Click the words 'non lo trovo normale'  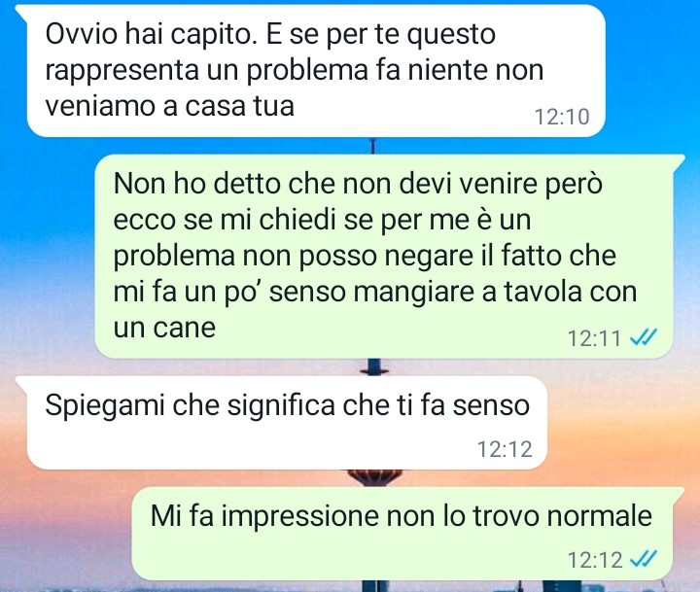[x=519, y=516]
